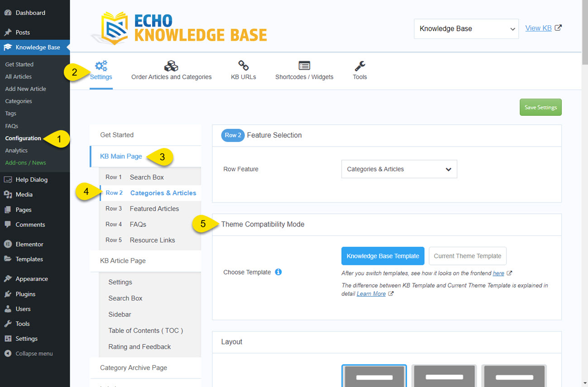Click the Tools wrench icon in sidebar
The width and height of the screenshot is (588, 387).
pos(8,324)
